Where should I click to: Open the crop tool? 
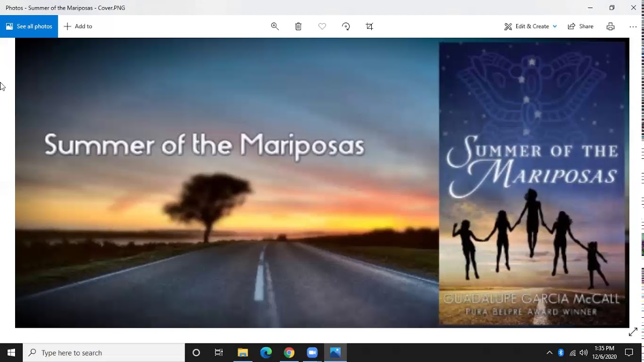369,26
